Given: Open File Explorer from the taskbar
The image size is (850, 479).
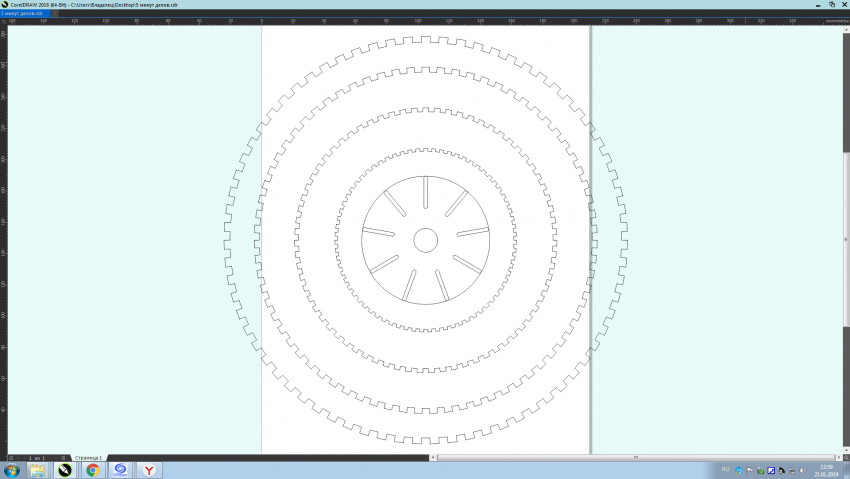Looking at the screenshot, I should (38, 469).
